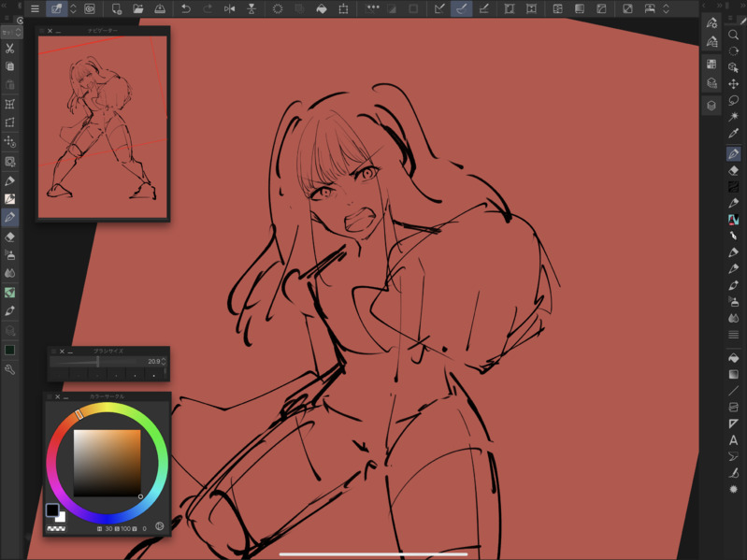747x560 pixels.
Task: Select the Eyedropper tool in right palette
Action: pos(734,134)
